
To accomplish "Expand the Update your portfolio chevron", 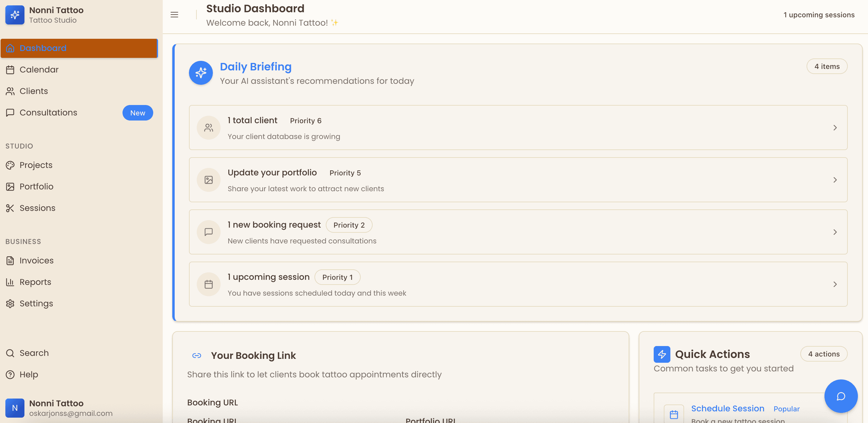I will coord(835,180).
